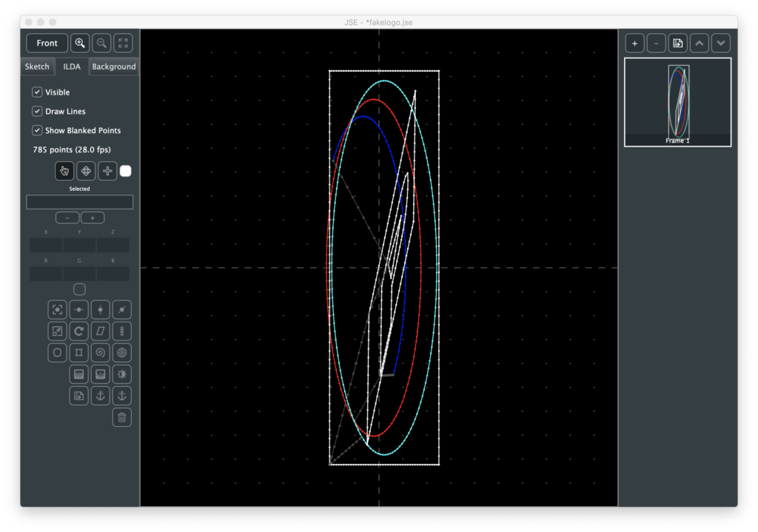Screen dimensions: 758x532
Task: Click the duplicate frame icon above thumbnails
Action: tap(677, 43)
